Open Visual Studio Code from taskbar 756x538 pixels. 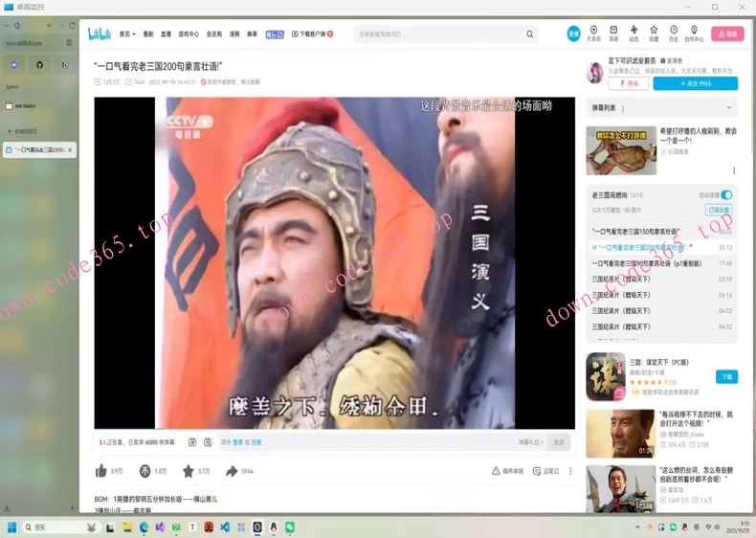coord(225,527)
